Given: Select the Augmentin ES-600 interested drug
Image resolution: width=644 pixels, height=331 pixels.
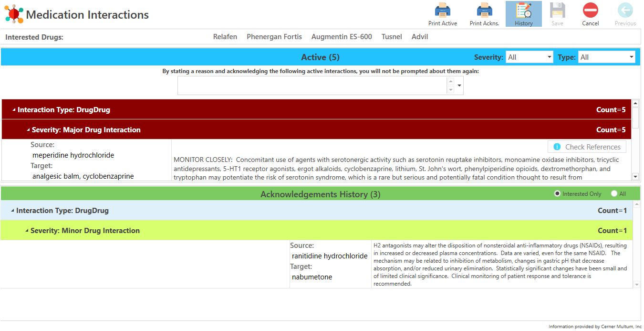Looking at the screenshot, I should pos(342,37).
